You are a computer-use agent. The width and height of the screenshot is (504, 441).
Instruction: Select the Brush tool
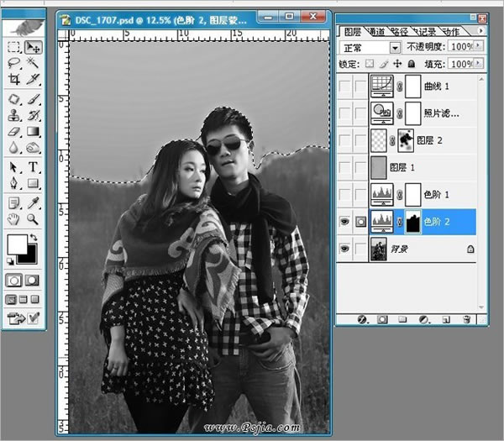33,99
